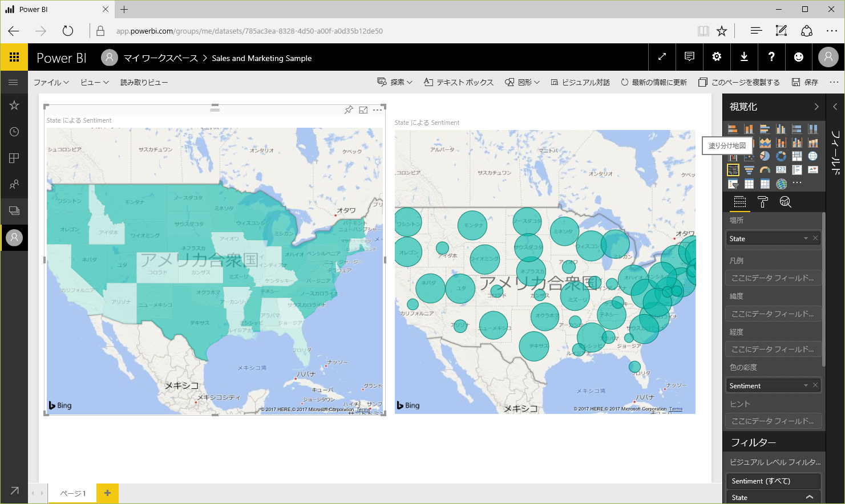The image size is (845, 504).
Task: Open the settings gear in header
Action: [x=717, y=57]
